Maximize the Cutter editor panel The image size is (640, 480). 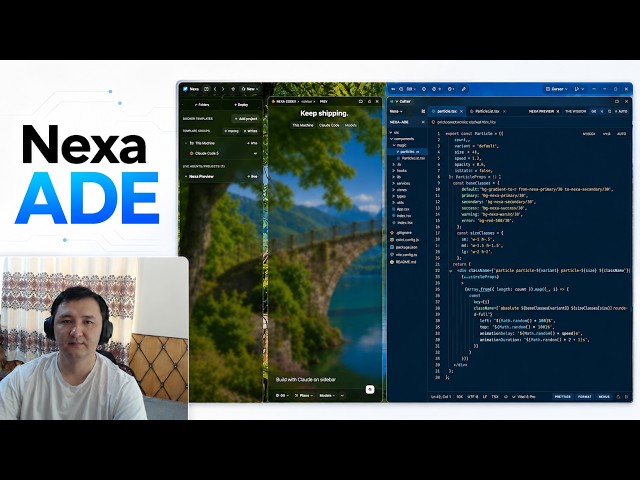click(x=617, y=102)
